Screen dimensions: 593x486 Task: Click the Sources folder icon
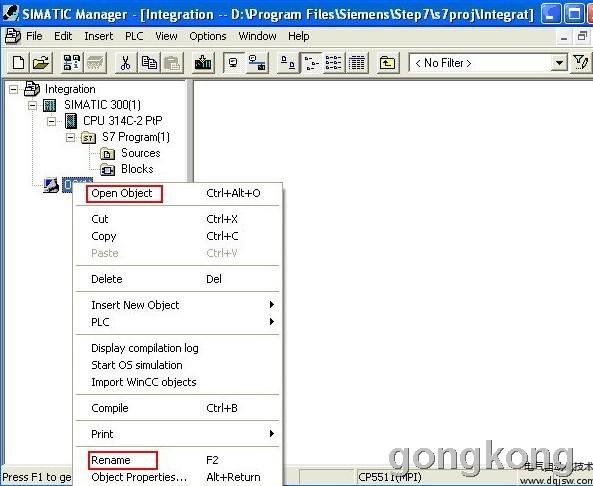pyautogui.click(x=107, y=154)
